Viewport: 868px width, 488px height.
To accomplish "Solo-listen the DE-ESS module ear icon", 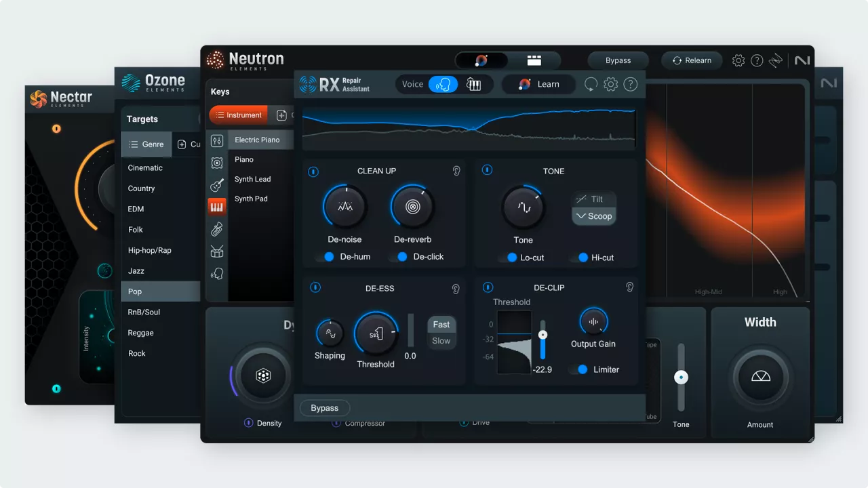I will (456, 289).
